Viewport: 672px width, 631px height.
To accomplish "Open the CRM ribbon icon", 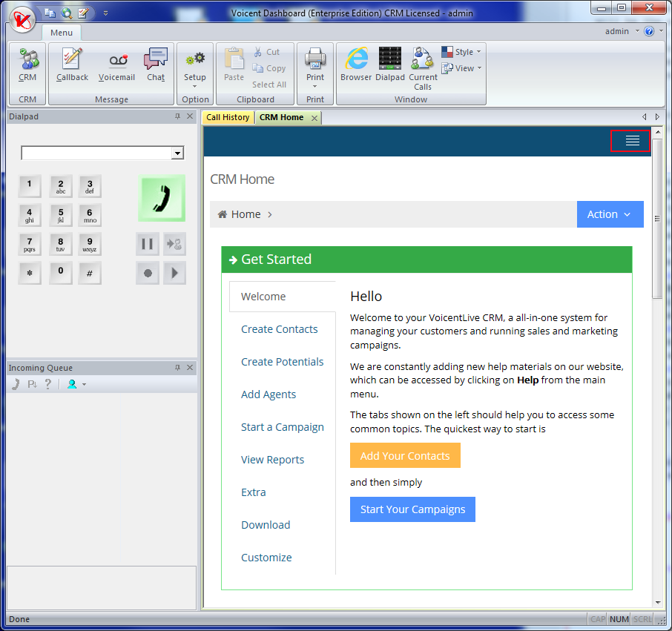I will [28, 65].
